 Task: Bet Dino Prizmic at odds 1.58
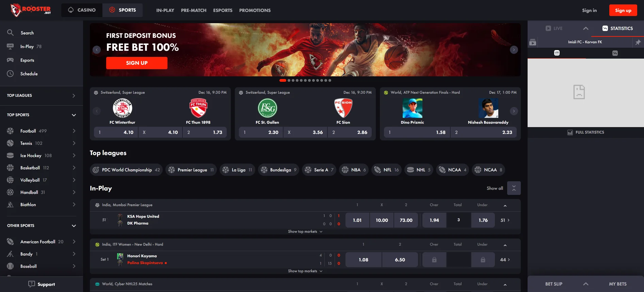(x=417, y=132)
